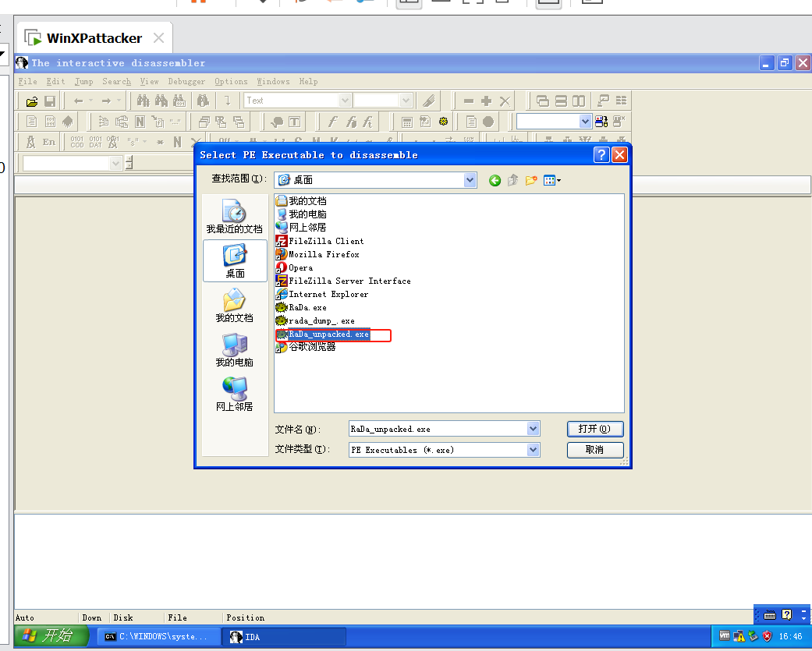Viewport: 812px width, 651px height.
Task: Open the Options menu
Action: click(x=231, y=81)
